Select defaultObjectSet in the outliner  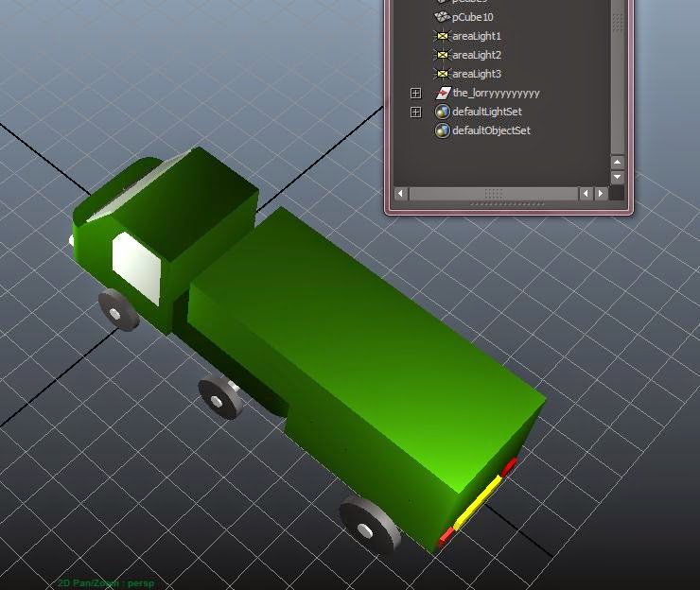point(492,130)
